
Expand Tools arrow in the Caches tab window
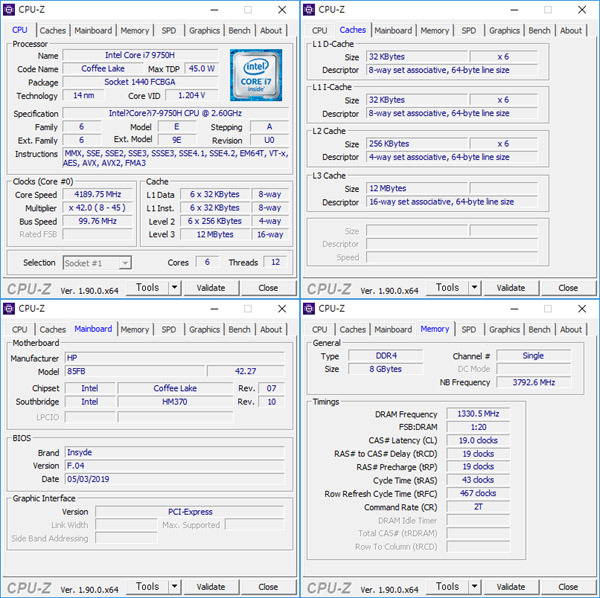click(474, 287)
